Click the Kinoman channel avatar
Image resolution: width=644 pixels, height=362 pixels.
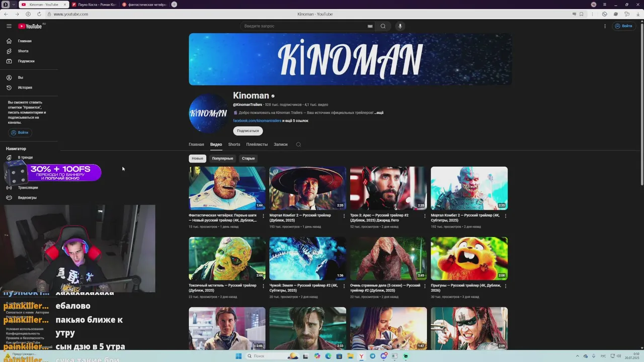point(208,114)
